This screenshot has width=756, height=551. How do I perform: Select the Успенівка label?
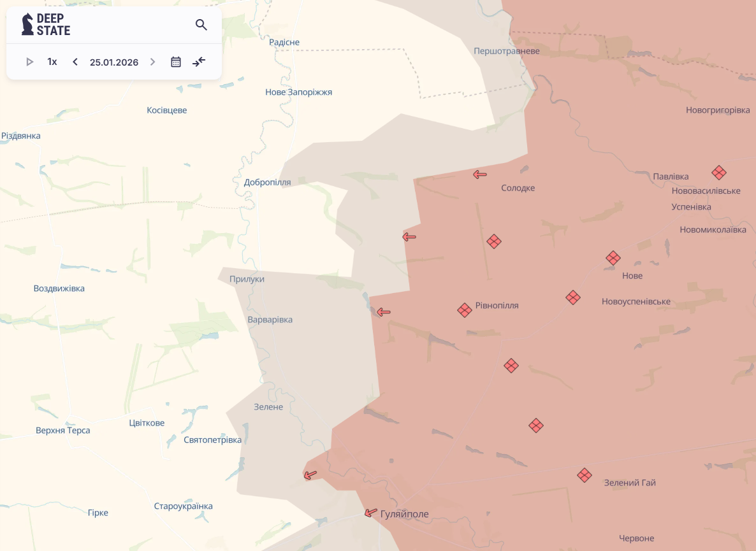coord(692,207)
